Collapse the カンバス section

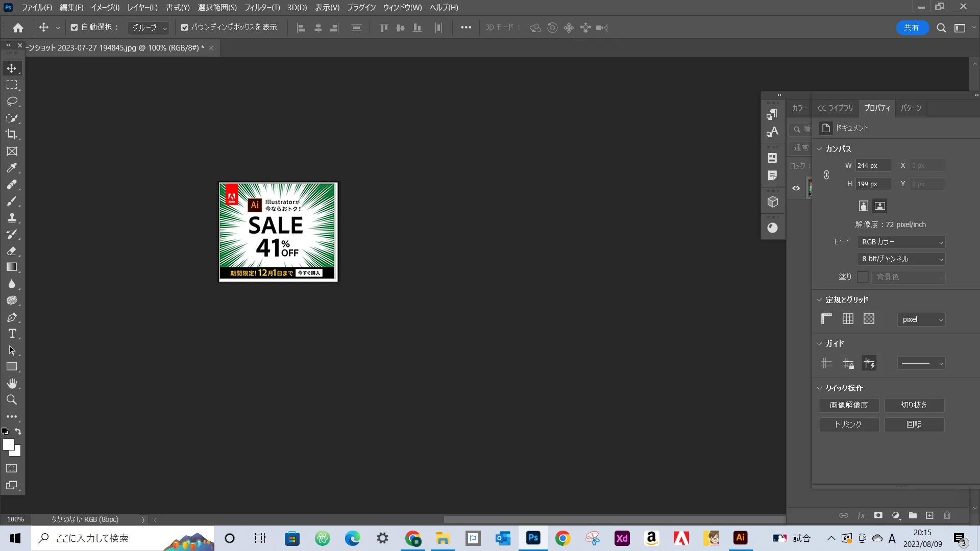(x=819, y=149)
